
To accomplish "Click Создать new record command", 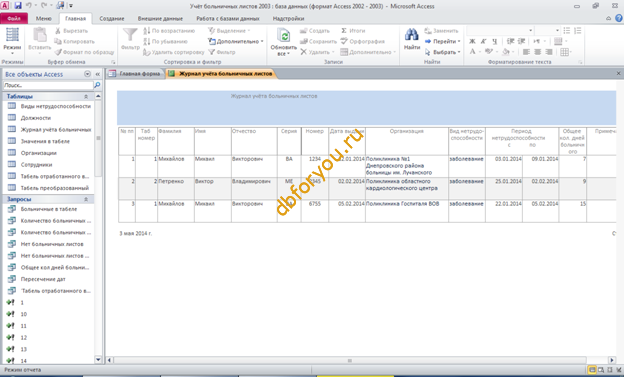I will pyautogui.click(x=315, y=31).
